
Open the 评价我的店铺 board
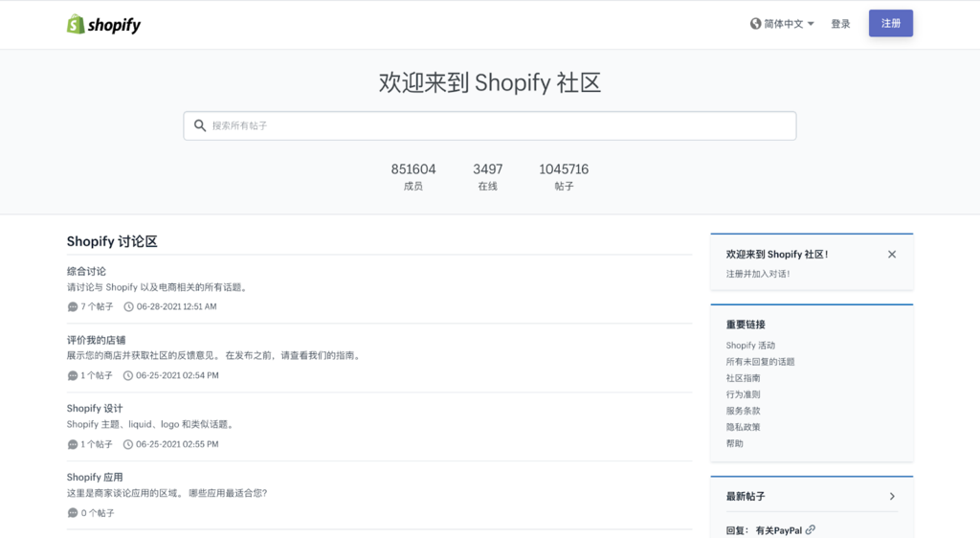pyautogui.click(x=97, y=340)
